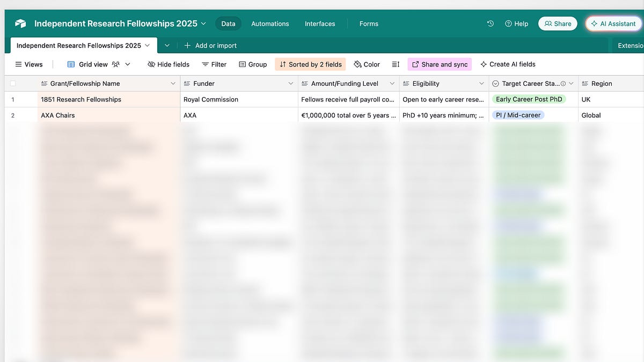This screenshot has height=362, width=644.
Task: Click the row height icon
Action: 396,64
